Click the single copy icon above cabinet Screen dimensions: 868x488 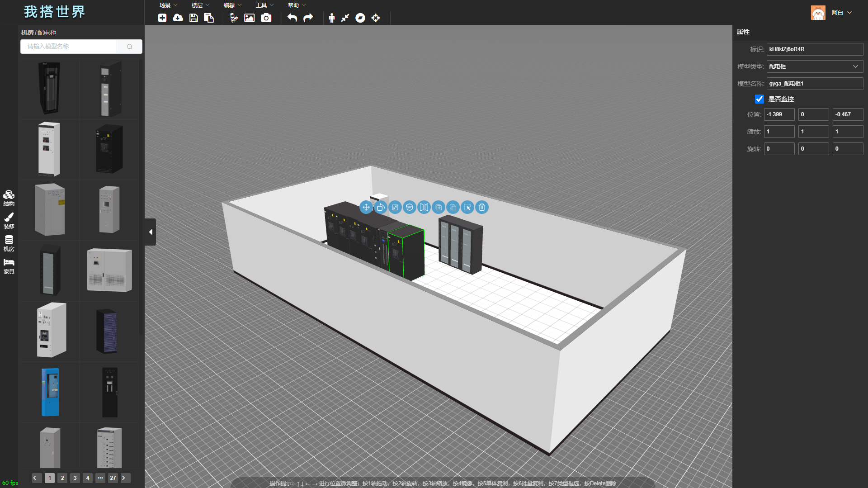click(x=439, y=208)
